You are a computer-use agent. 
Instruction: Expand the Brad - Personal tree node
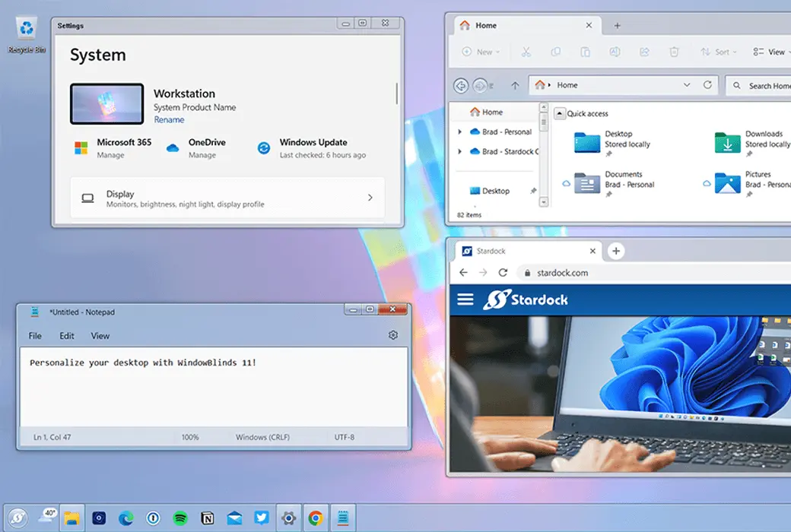[459, 131]
